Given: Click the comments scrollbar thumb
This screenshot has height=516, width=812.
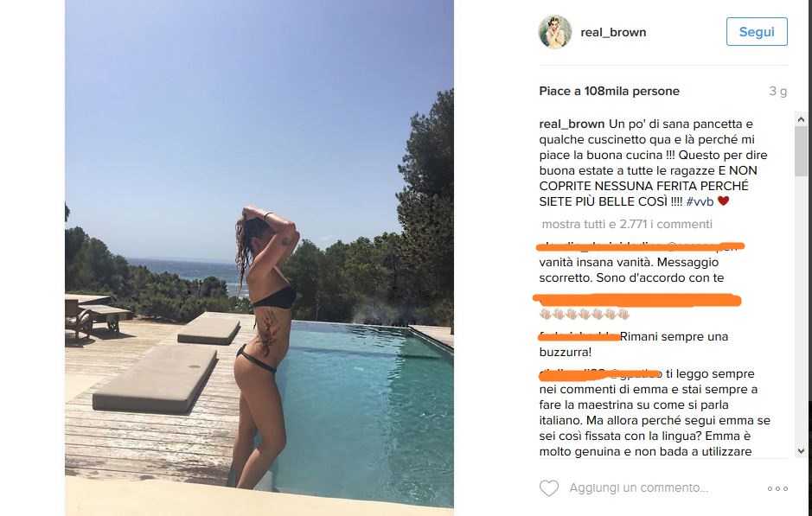Looking at the screenshot, I should coord(801,150).
